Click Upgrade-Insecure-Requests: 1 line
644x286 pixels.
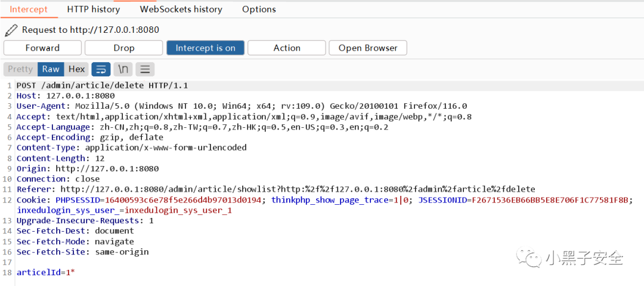pyautogui.click(x=85, y=220)
